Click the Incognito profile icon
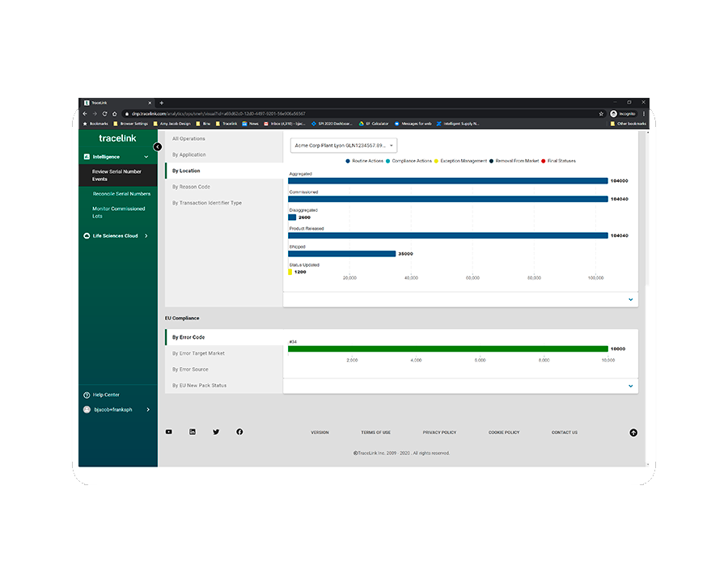This screenshot has width=728, height=566. (x=614, y=114)
